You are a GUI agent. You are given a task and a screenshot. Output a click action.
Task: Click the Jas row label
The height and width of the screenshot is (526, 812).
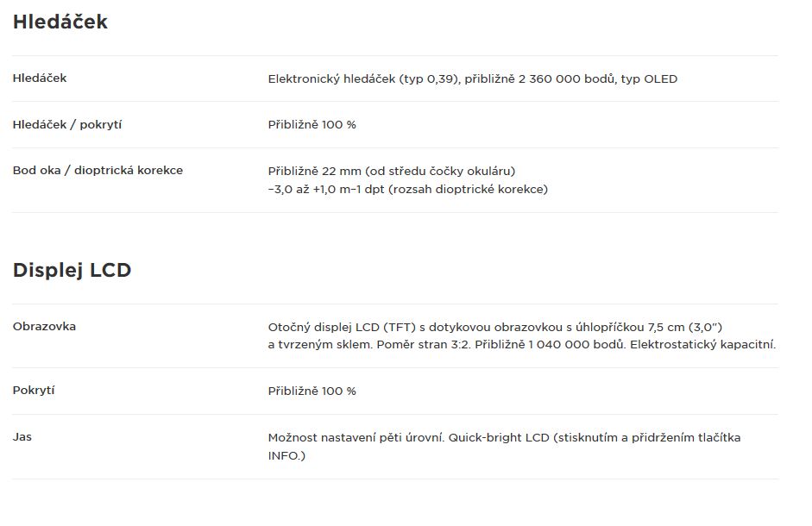pos(22,437)
